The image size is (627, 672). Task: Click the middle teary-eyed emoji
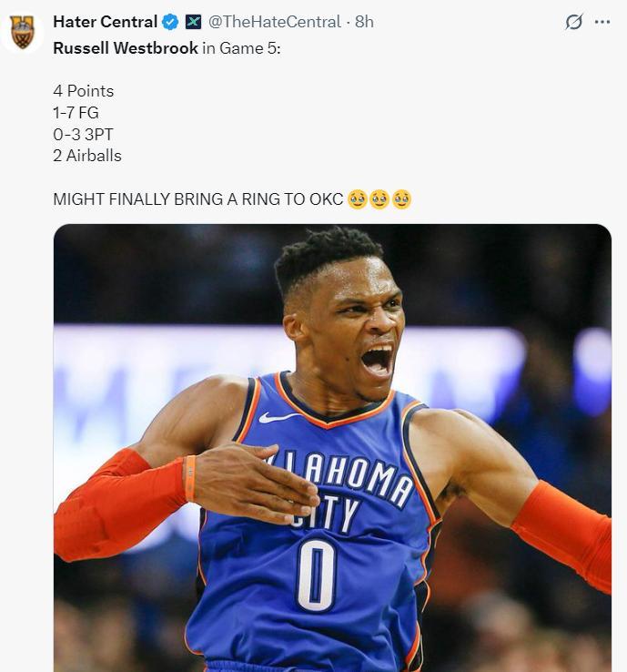click(x=379, y=199)
